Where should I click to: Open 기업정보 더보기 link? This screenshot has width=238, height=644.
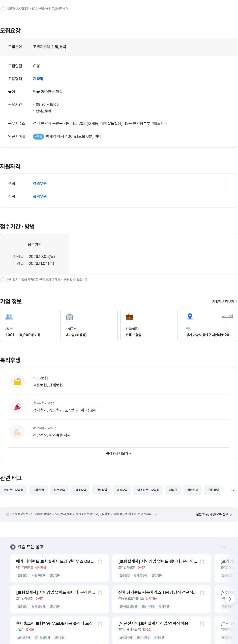pyautogui.click(x=225, y=302)
